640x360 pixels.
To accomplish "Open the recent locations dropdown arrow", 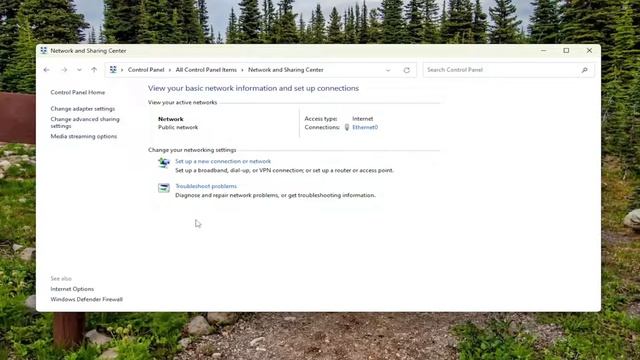I will coord(79,70).
